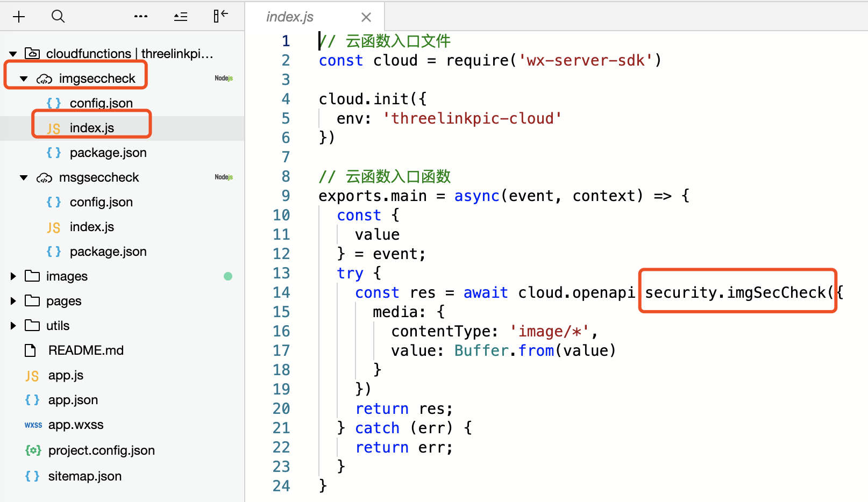Click exports.main on line 9

373,196
